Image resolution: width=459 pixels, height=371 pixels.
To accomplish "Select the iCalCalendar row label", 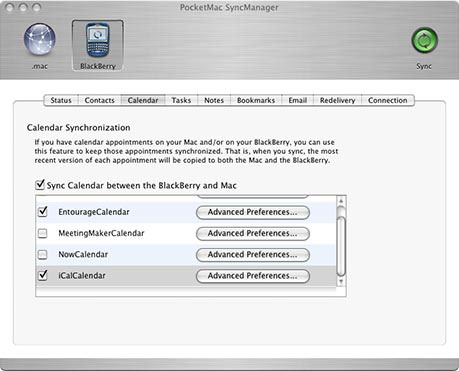I will pyautogui.click(x=82, y=276).
